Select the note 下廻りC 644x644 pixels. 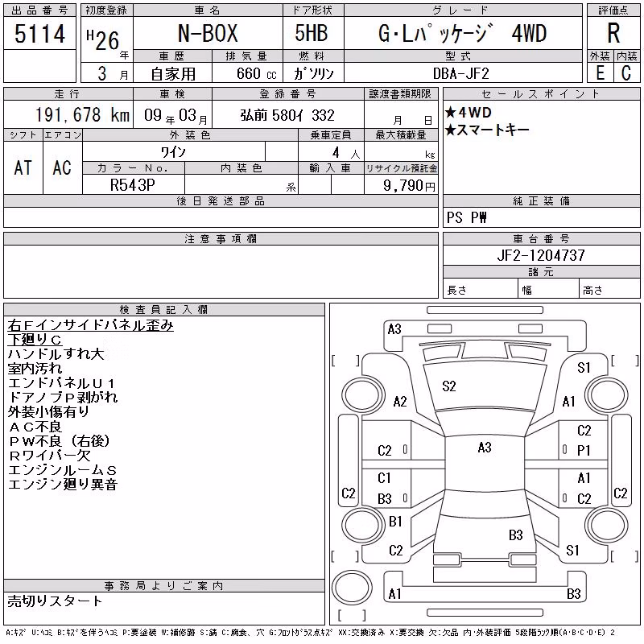pos(35,340)
